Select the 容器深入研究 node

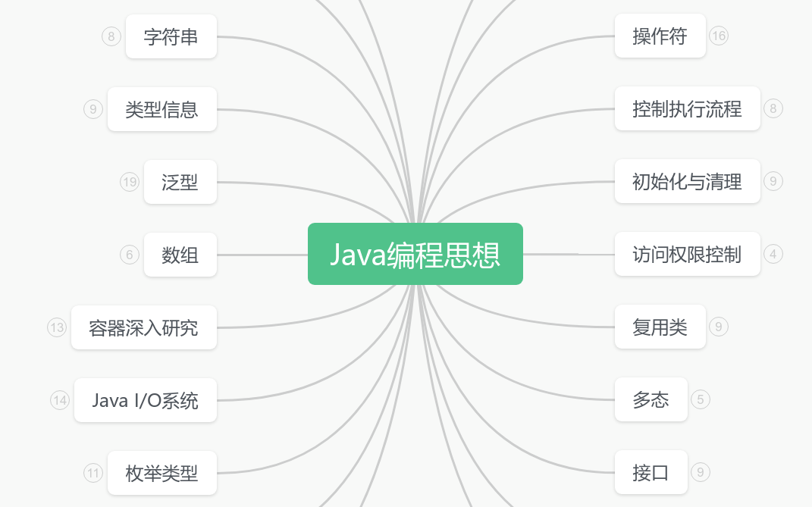tap(144, 327)
